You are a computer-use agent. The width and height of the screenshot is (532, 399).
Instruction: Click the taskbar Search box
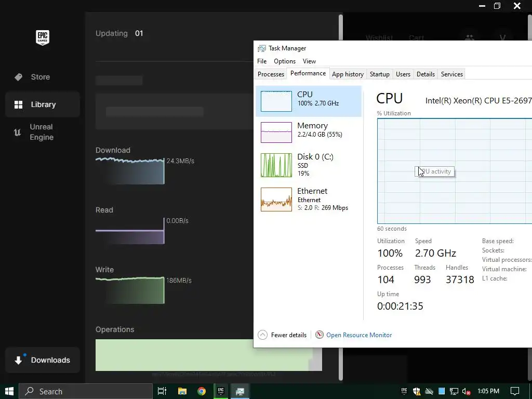pyautogui.click(x=86, y=391)
